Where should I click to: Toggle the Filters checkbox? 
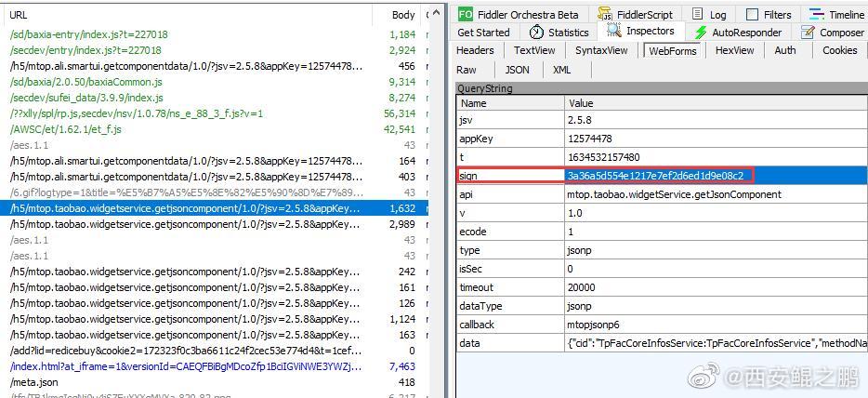pos(752,14)
